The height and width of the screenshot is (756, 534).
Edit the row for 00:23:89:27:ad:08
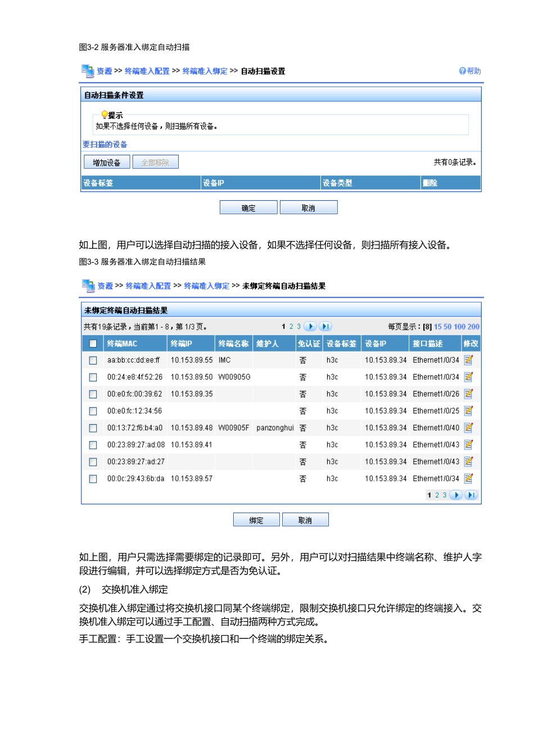[468, 444]
